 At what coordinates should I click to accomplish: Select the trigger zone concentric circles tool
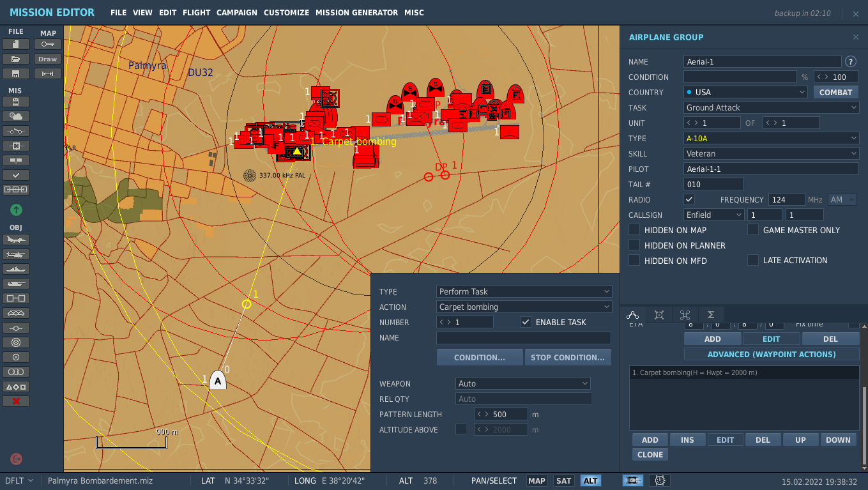(x=16, y=342)
